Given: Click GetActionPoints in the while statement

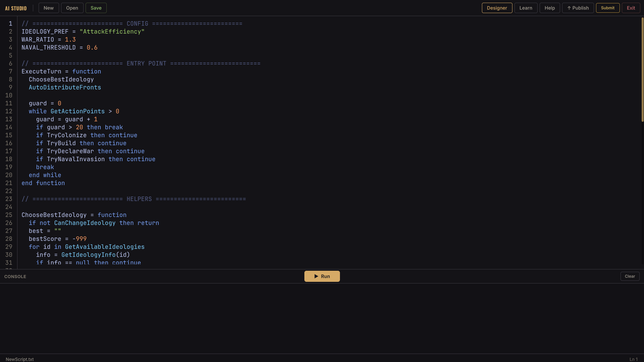Looking at the screenshot, I should click(78, 111).
